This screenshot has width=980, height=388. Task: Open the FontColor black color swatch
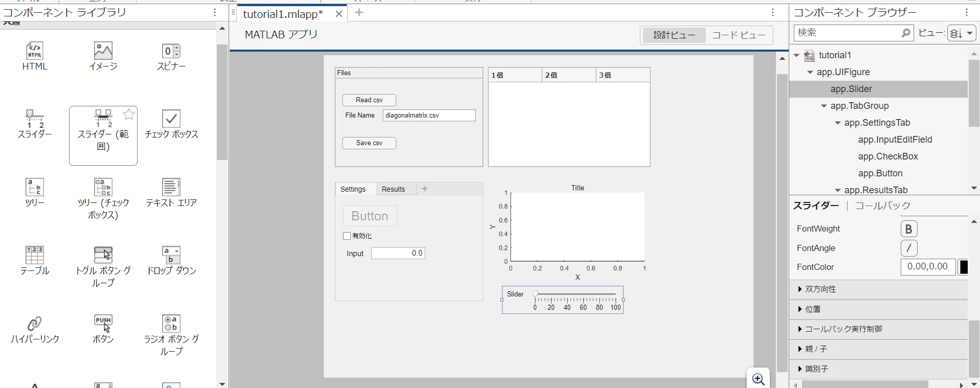[963, 267]
